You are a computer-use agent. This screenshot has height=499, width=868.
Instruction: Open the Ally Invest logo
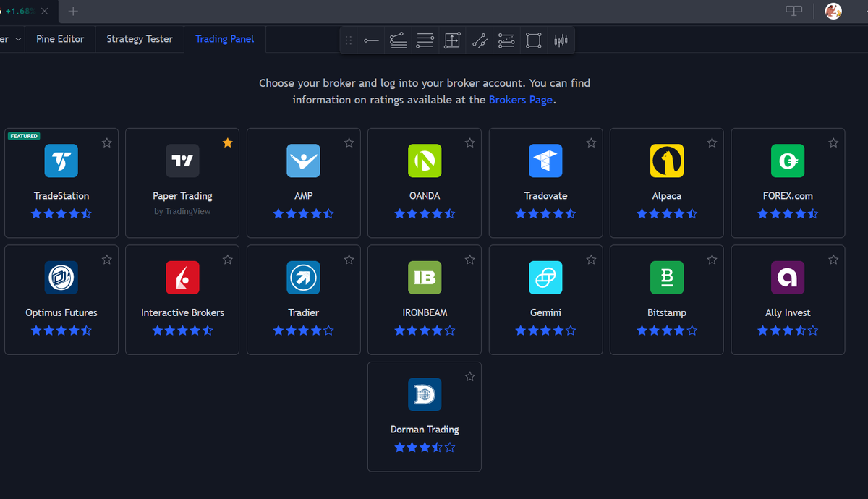[x=788, y=278]
